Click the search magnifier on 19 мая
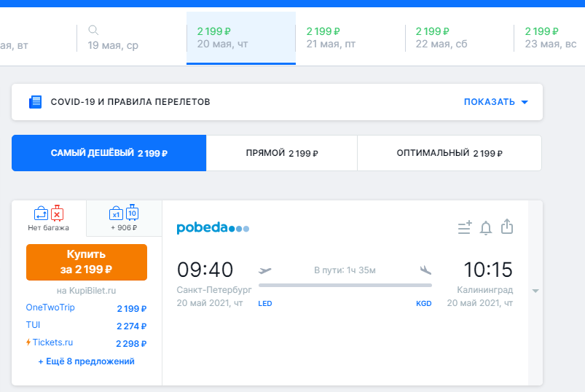The width and height of the screenshot is (585, 392). (93, 31)
